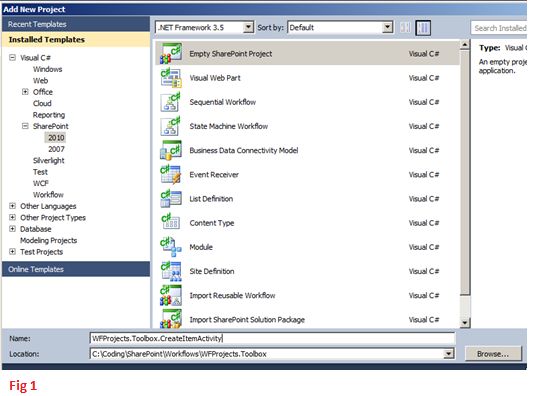The width and height of the screenshot is (546, 396).
Task: Click the Name text field
Action: (272, 338)
